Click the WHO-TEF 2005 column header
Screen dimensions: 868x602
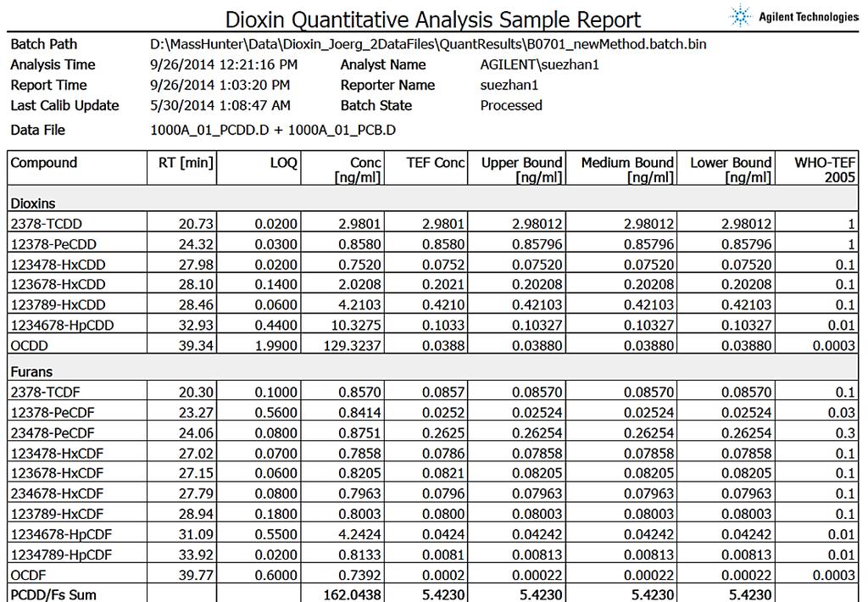[816, 168]
